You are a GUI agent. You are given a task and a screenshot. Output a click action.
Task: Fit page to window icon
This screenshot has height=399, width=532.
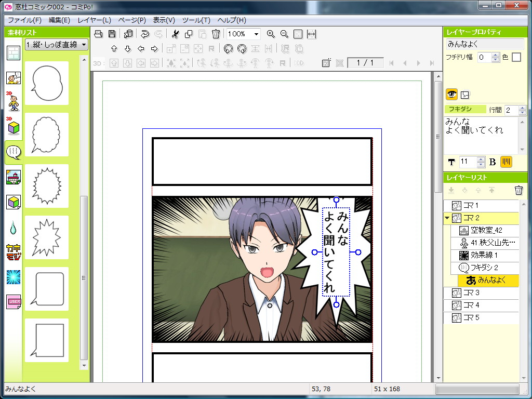pos(298,34)
